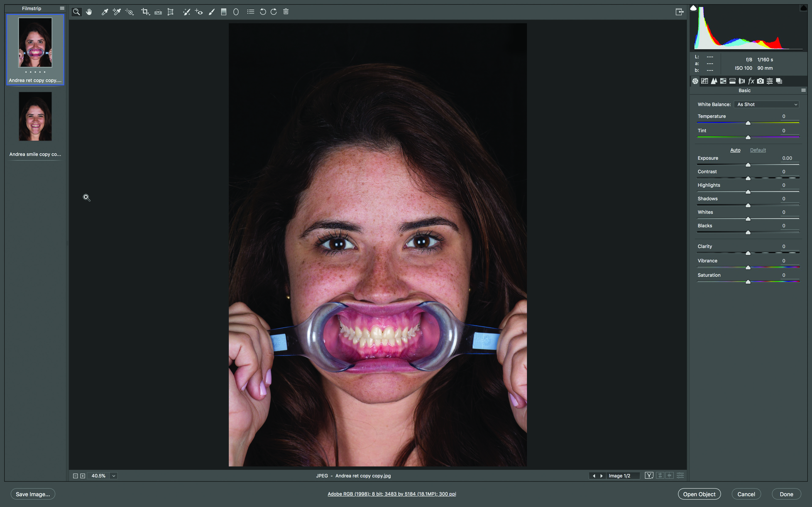812x507 pixels.
Task: Toggle highlight clipping warning in histogram
Action: [x=803, y=8]
